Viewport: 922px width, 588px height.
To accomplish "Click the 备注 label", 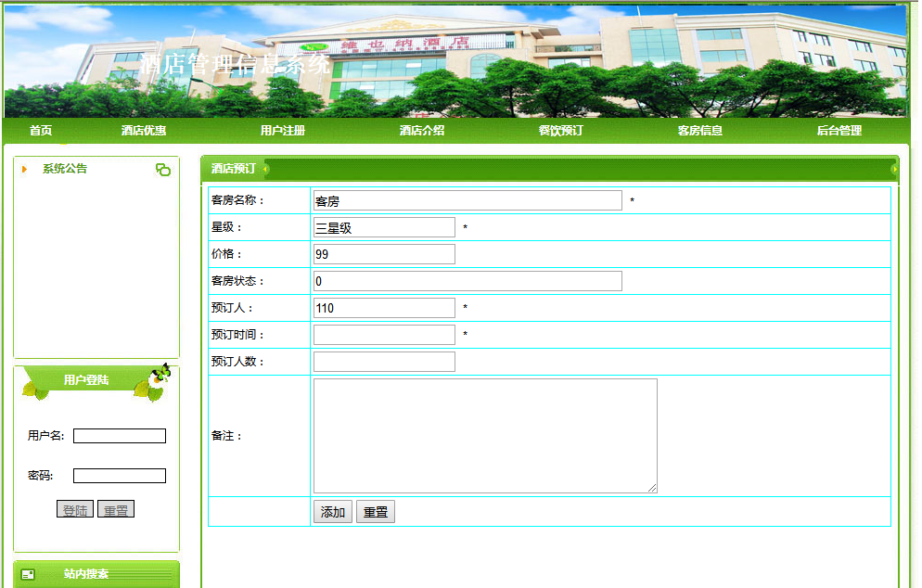I will [x=226, y=436].
